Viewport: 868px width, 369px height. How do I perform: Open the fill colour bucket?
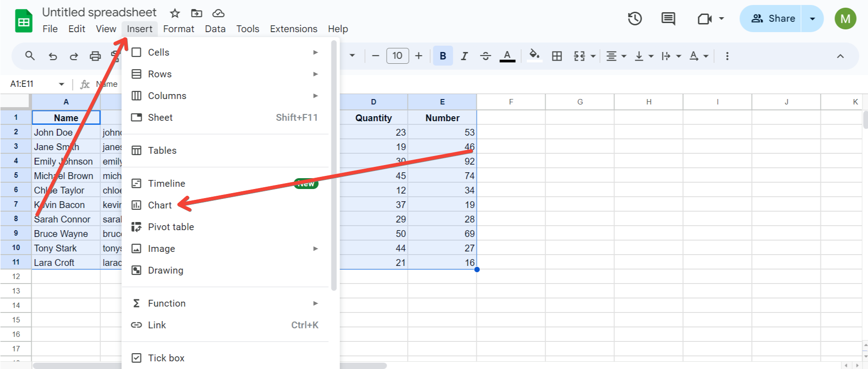(534, 56)
